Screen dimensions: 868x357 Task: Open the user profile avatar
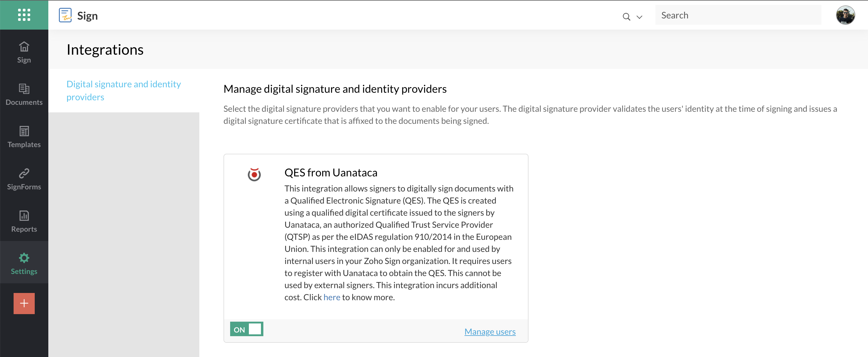click(x=845, y=15)
